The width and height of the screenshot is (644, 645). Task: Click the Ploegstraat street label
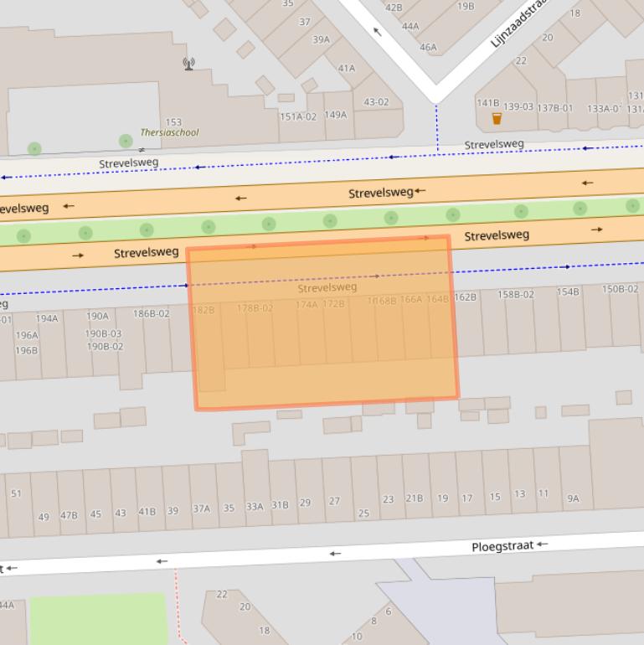point(502,546)
